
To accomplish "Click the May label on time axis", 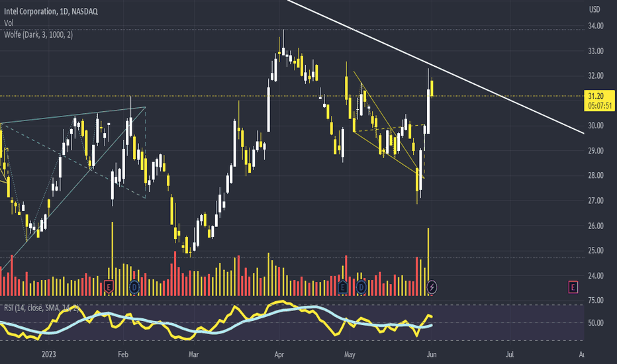I will (350, 355).
